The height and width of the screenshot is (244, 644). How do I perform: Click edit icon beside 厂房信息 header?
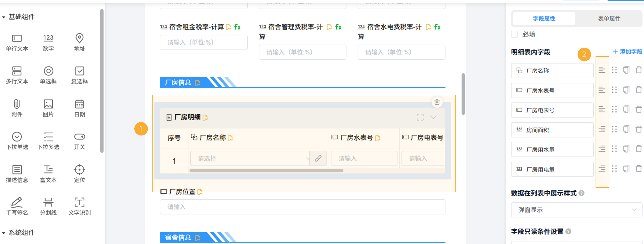point(197,83)
